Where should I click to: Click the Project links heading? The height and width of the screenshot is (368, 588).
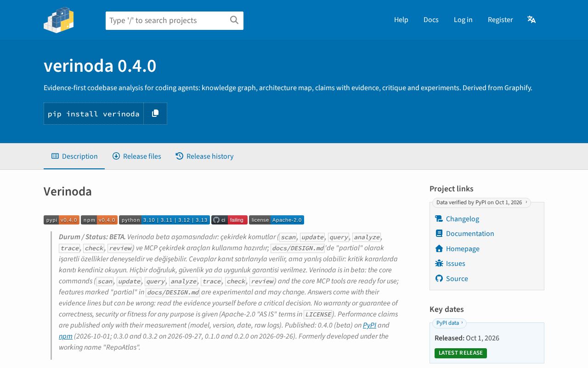click(x=452, y=189)
